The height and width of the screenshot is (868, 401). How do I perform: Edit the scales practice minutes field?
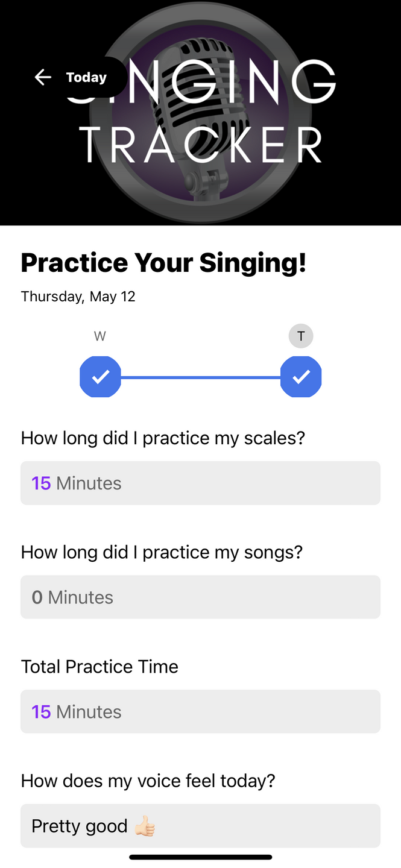(x=200, y=483)
